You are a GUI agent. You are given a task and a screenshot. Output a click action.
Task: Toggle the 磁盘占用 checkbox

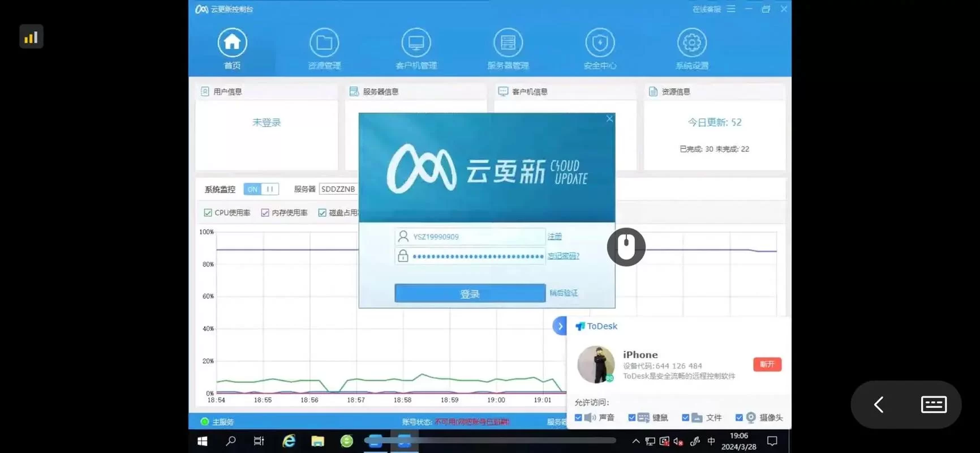point(322,213)
